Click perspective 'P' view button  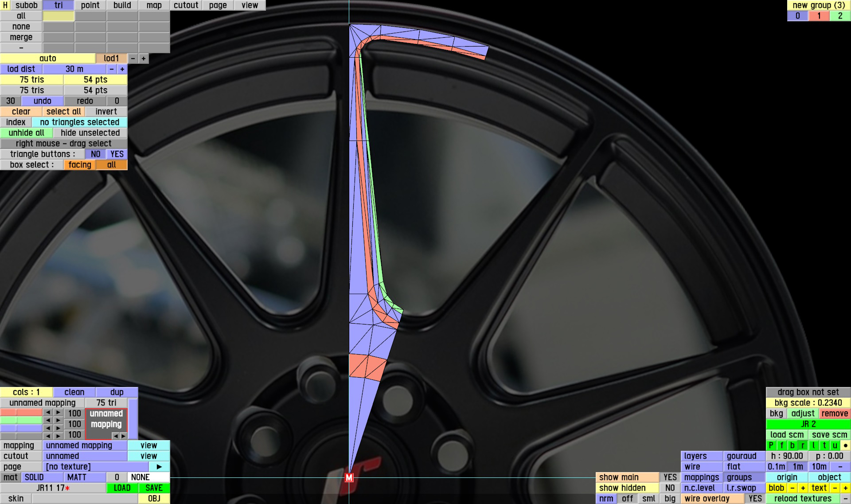771,445
